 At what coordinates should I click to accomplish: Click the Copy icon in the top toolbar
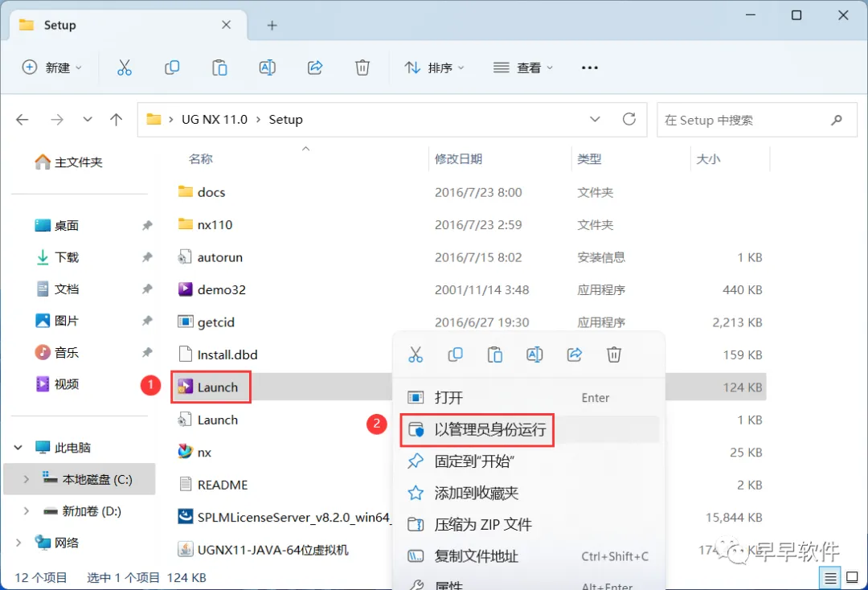coord(172,68)
